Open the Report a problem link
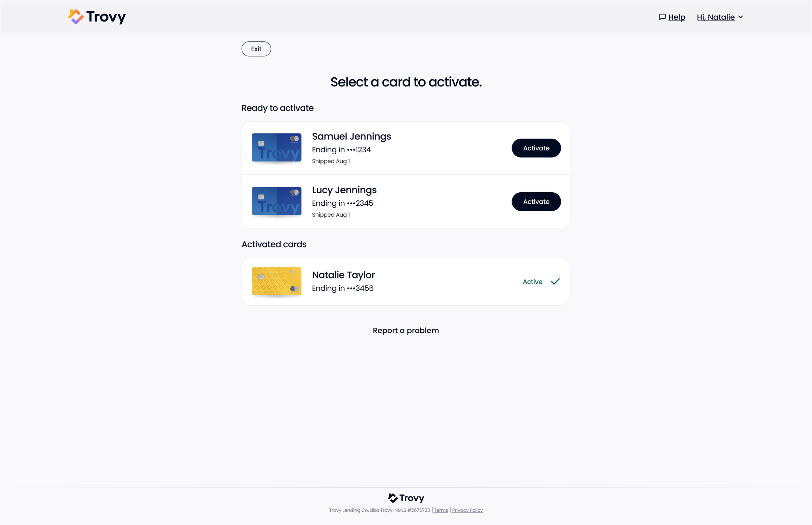812x525 pixels. tap(405, 330)
